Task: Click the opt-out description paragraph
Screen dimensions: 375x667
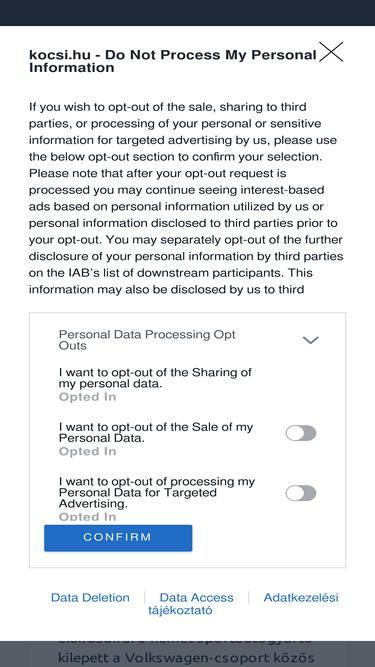Action: (x=186, y=198)
